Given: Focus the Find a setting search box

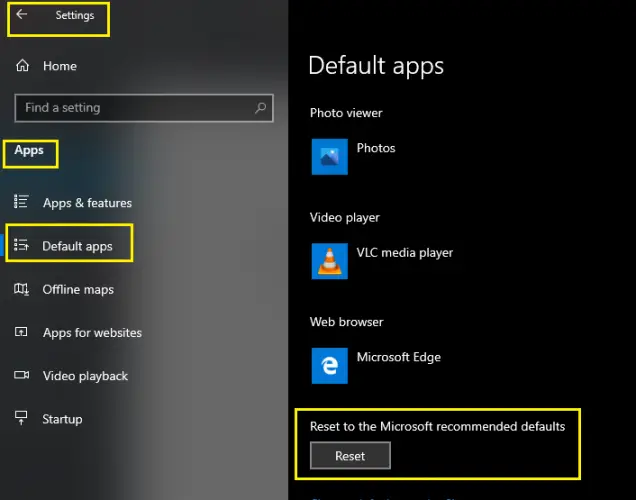Looking at the screenshot, I should 144,108.
